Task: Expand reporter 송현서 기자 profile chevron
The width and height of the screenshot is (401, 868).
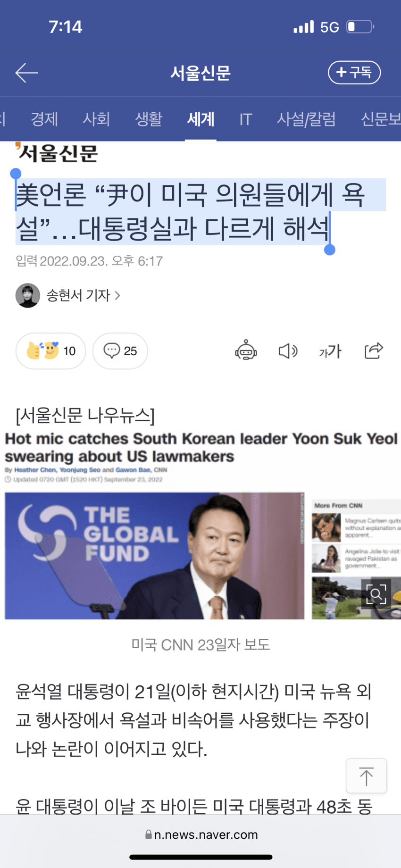Action: point(117,295)
